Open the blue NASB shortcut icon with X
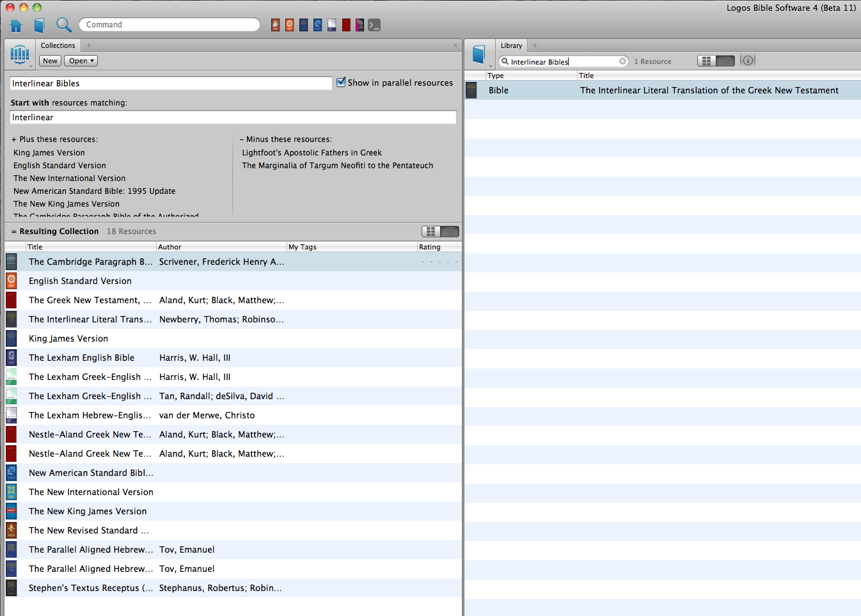Image resolution: width=861 pixels, height=616 pixels. point(318,25)
